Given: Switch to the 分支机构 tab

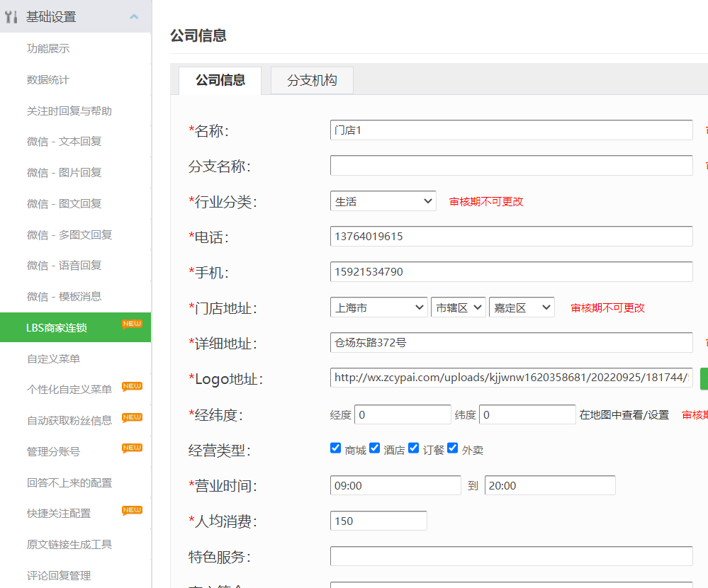Looking at the screenshot, I should click(312, 81).
